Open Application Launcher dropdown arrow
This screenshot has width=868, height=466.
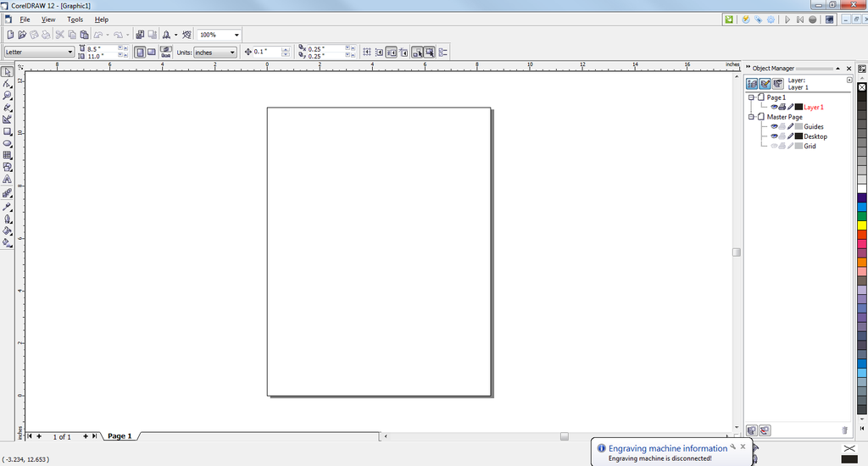tap(176, 34)
